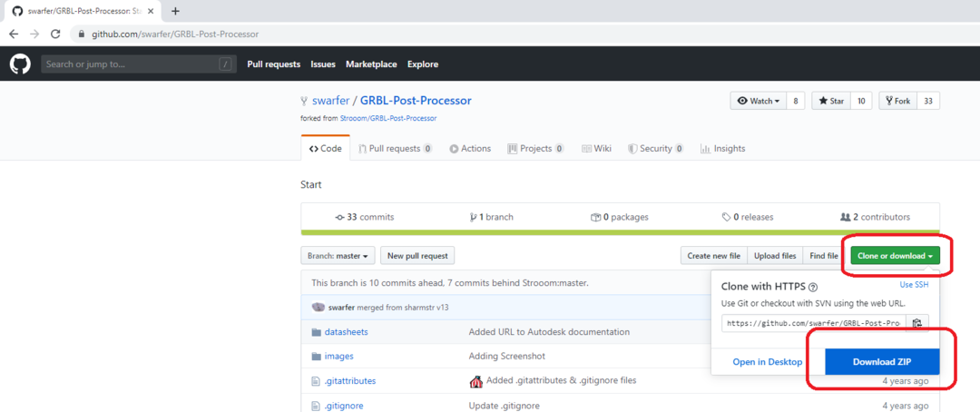View the 2 contributors
Screen dimensions: 980x412
[x=875, y=217]
